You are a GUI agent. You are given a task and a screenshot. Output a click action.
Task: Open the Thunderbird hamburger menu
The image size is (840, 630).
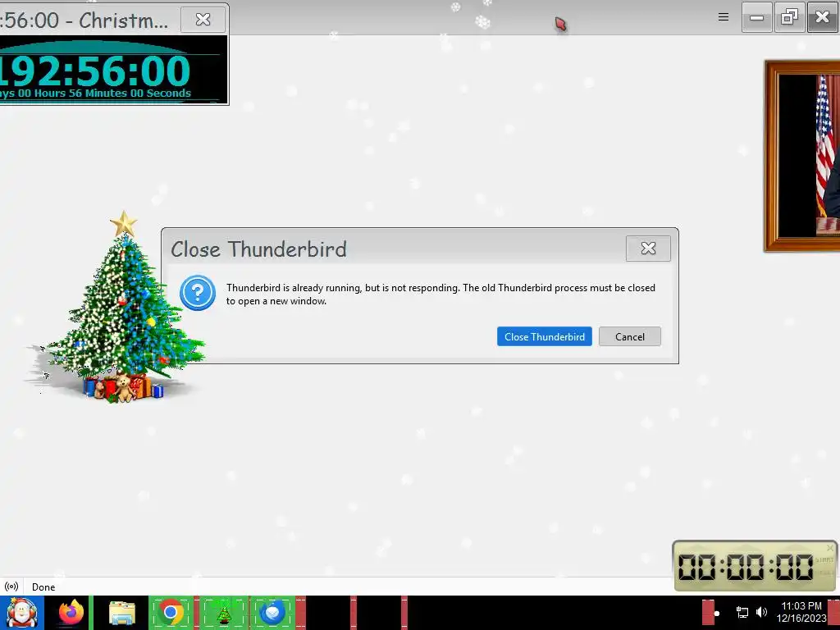[x=724, y=17]
